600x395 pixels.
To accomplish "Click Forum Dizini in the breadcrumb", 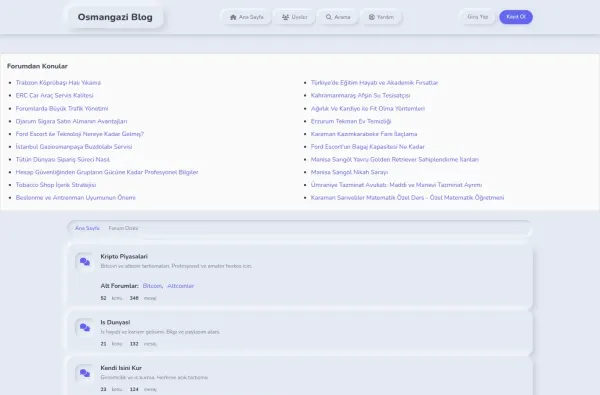I will pos(123,228).
